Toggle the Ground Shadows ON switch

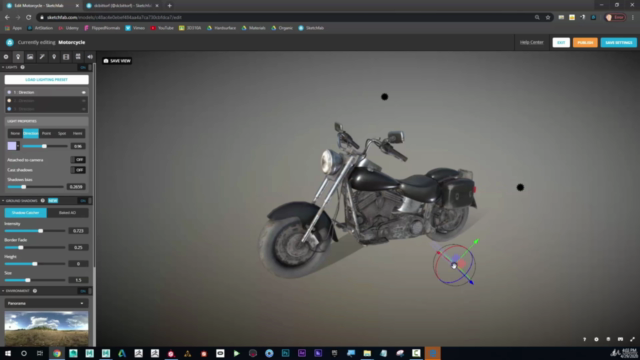[83, 201]
